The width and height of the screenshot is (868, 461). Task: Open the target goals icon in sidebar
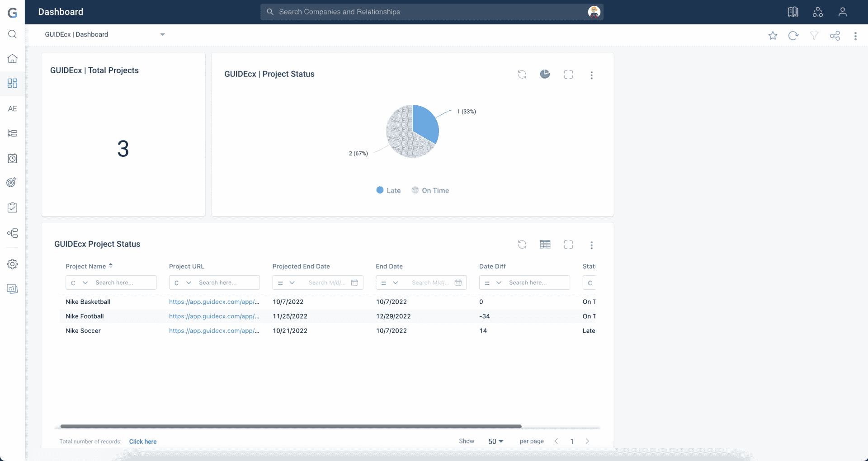pyautogui.click(x=12, y=182)
